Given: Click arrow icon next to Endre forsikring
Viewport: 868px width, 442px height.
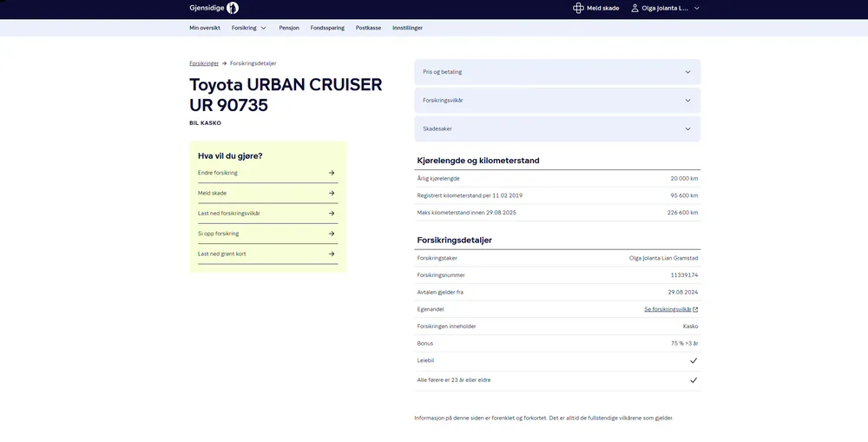Looking at the screenshot, I should coord(332,173).
